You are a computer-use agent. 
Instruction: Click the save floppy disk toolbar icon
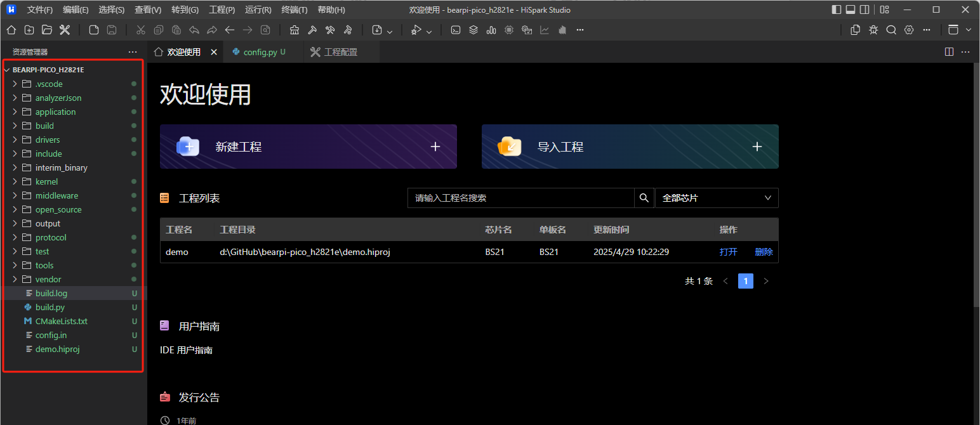(112, 30)
